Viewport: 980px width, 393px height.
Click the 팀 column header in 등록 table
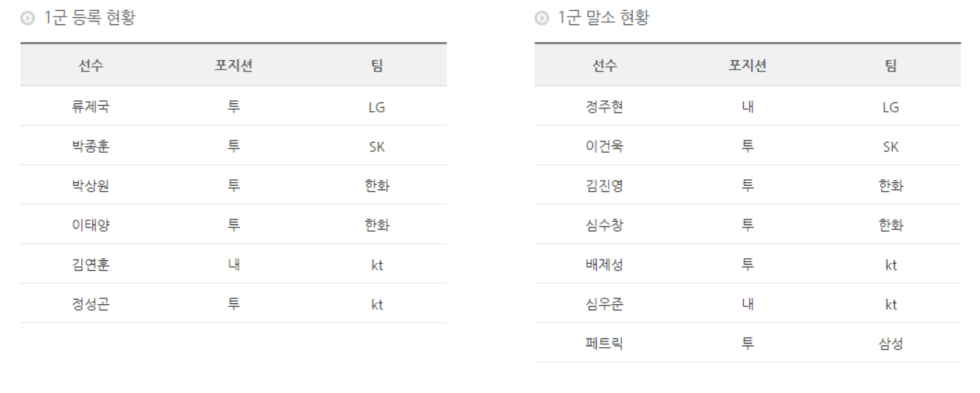(377, 66)
